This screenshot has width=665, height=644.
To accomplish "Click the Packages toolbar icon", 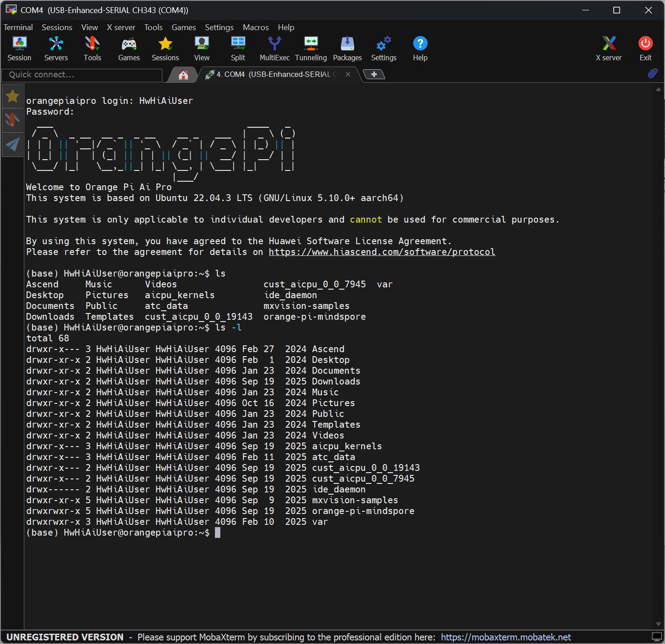I will [x=348, y=49].
